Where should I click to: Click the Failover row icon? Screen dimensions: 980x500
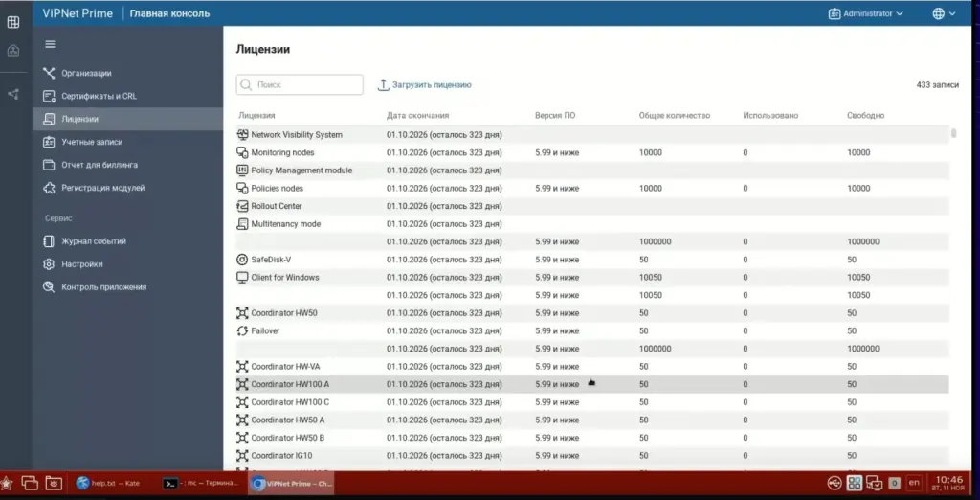tap(242, 330)
